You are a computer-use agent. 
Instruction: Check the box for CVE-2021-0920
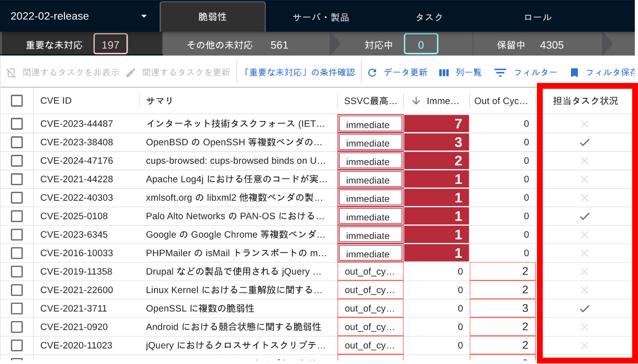tap(17, 327)
